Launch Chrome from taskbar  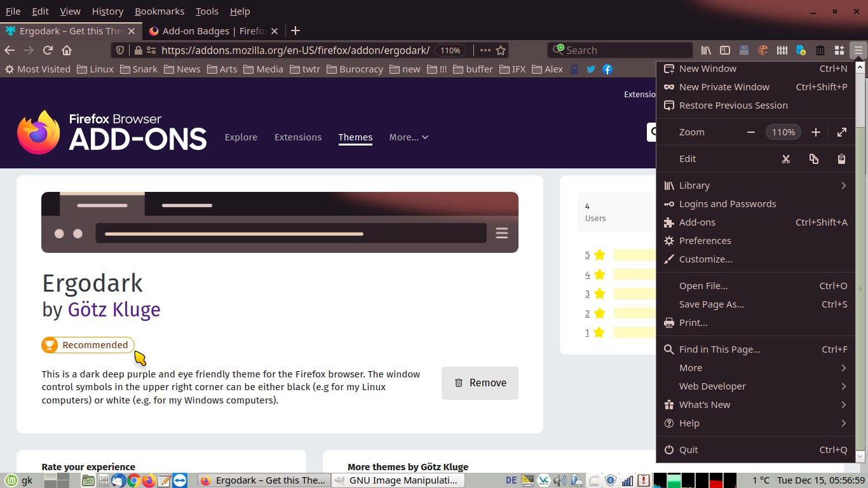pyautogui.click(x=133, y=480)
